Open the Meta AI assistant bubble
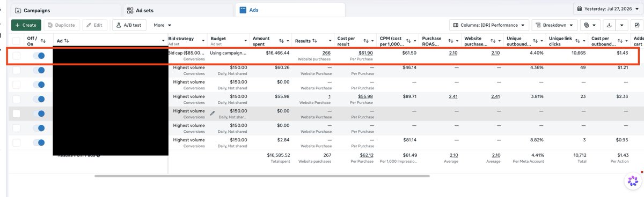 pyautogui.click(x=633, y=181)
